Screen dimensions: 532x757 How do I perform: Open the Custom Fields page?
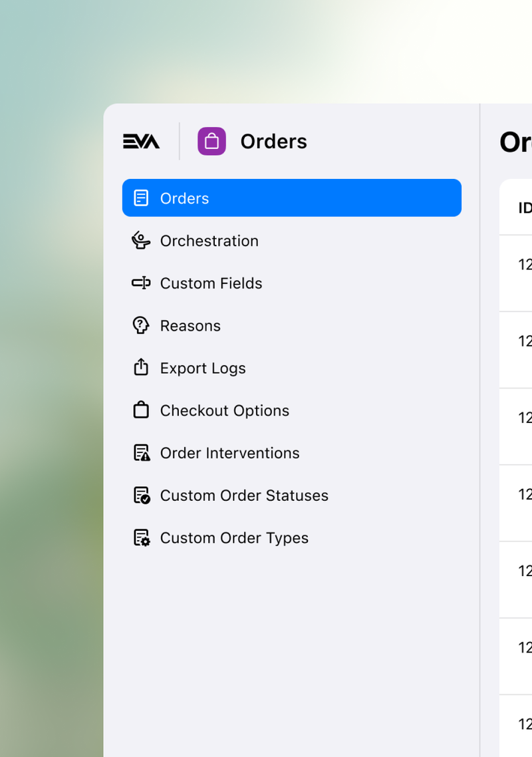coord(211,283)
